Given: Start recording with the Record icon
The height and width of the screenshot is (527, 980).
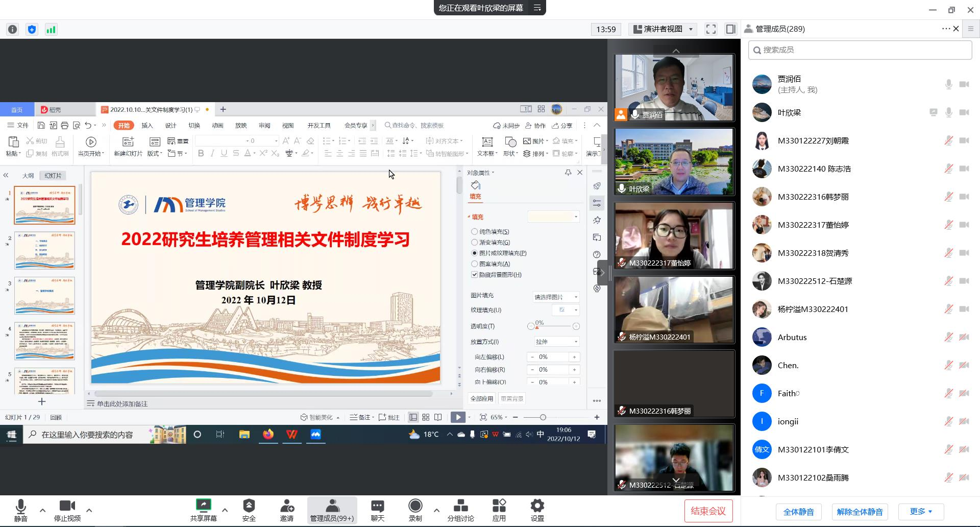Looking at the screenshot, I should pos(415,506).
